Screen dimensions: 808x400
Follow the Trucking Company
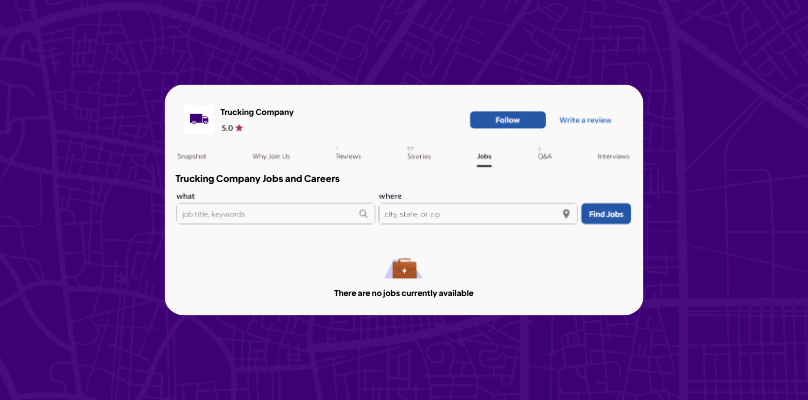tap(508, 120)
